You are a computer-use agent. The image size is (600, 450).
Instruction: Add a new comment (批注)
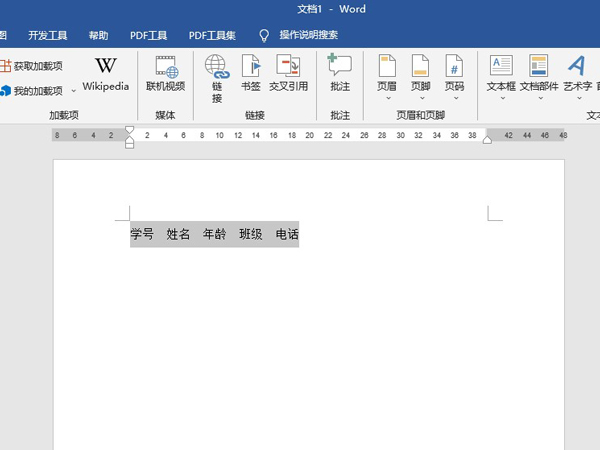click(340, 73)
